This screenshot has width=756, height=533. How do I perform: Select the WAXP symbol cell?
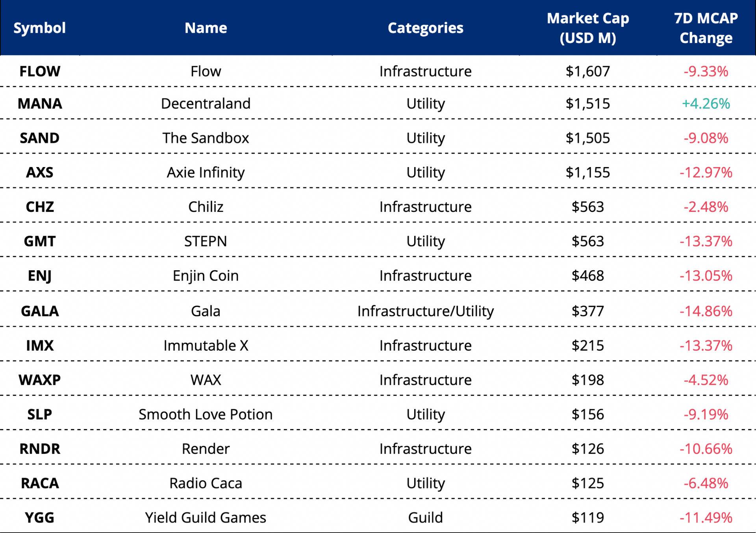[x=40, y=380]
